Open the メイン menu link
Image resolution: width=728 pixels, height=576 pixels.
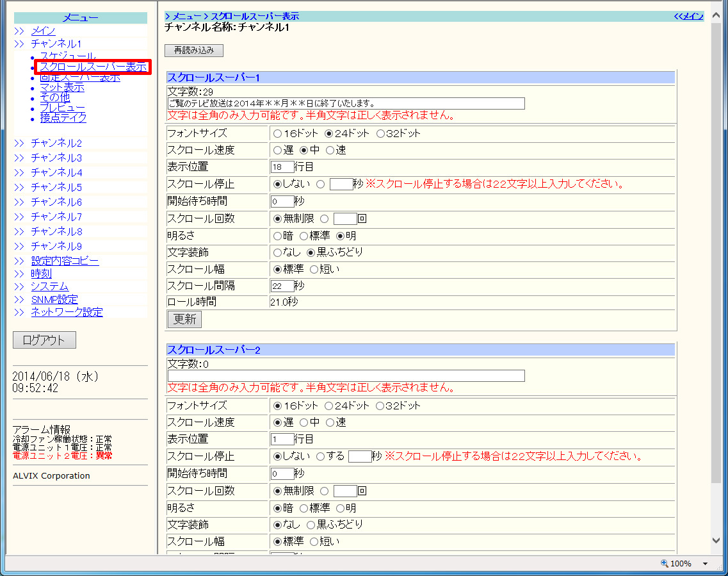click(x=43, y=31)
